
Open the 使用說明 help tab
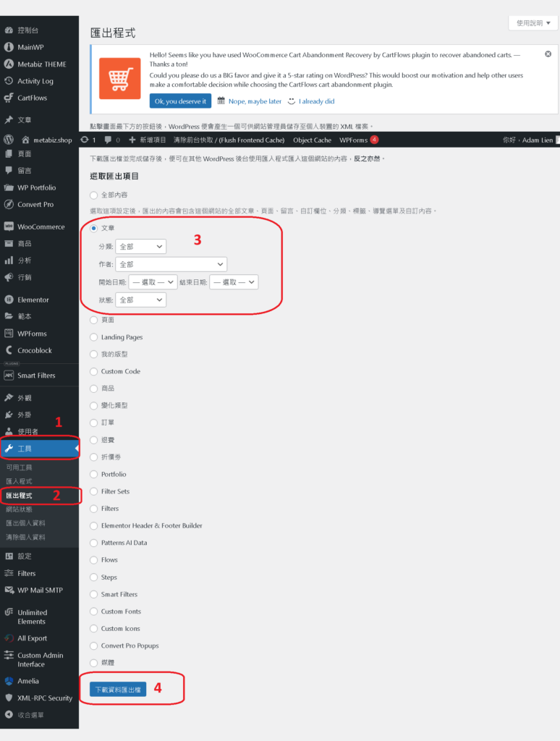click(x=533, y=23)
